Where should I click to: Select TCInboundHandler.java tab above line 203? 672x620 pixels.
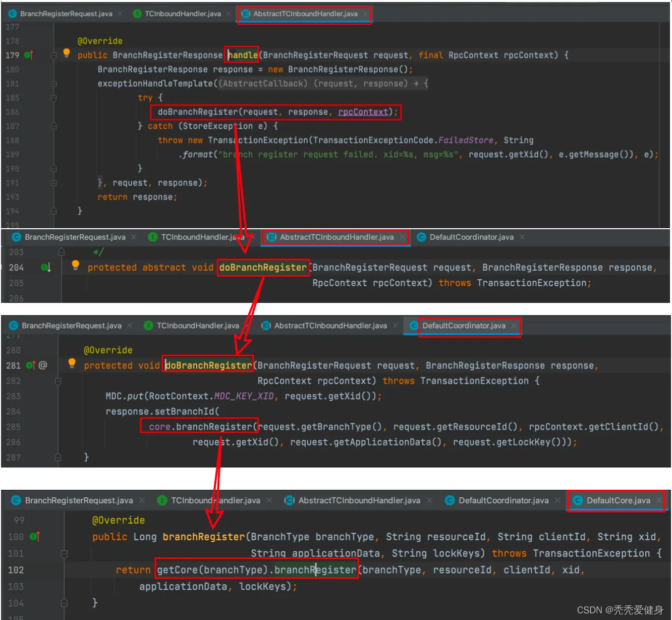201,237
